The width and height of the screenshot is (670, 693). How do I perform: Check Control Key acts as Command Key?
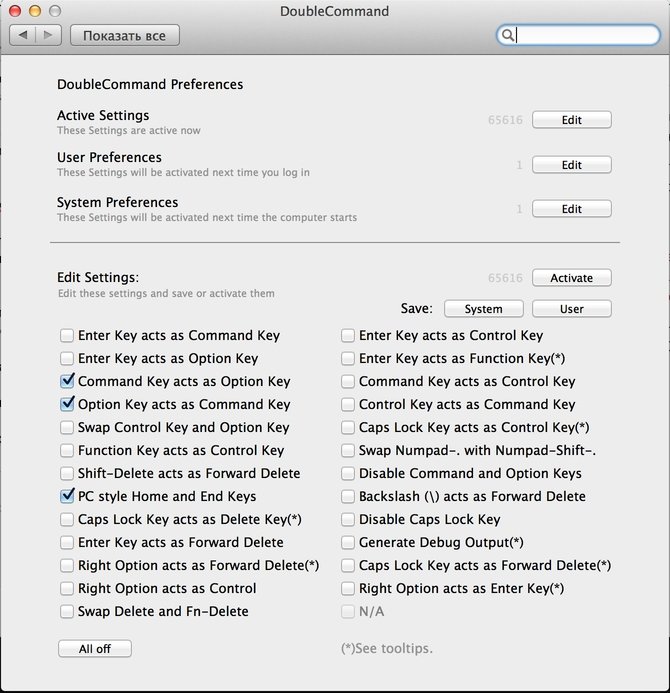(x=348, y=404)
